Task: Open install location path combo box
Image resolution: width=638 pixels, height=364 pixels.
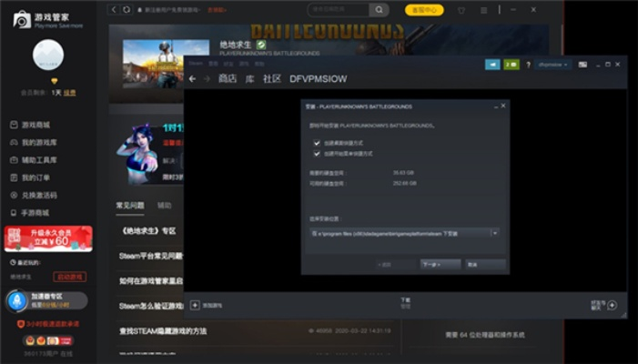Action: coord(404,234)
